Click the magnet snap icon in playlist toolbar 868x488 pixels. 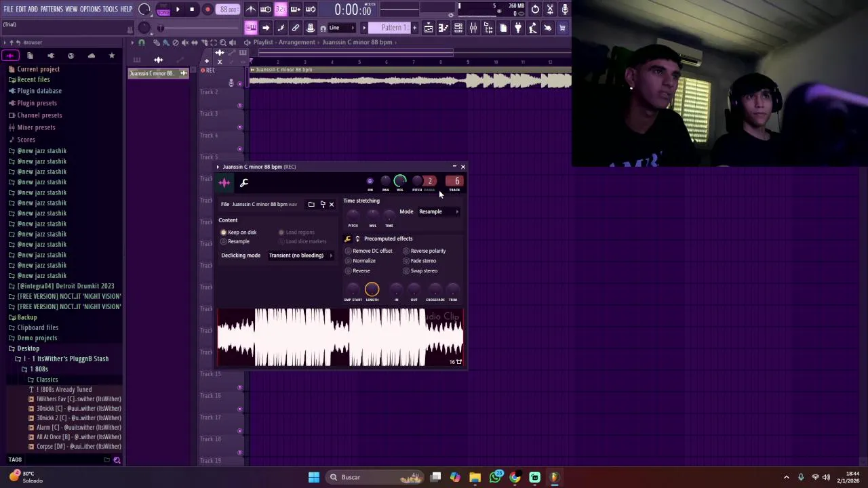coord(141,43)
